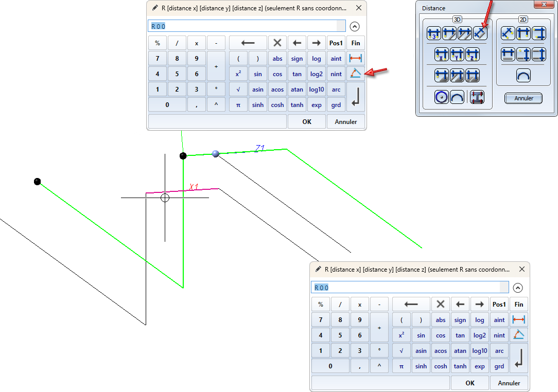558x392 pixels.
Task: Select 2D vertical two-point distance icon
Action: (x=539, y=33)
